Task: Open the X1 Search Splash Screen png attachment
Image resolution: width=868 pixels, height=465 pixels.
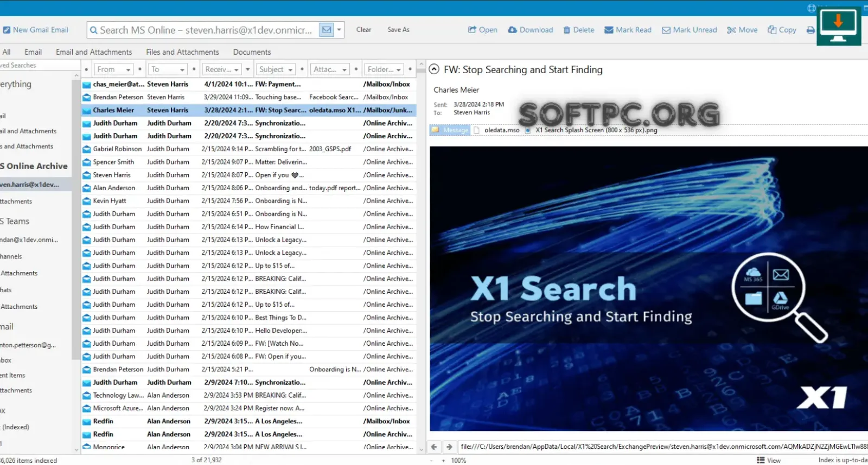Action: [591, 130]
